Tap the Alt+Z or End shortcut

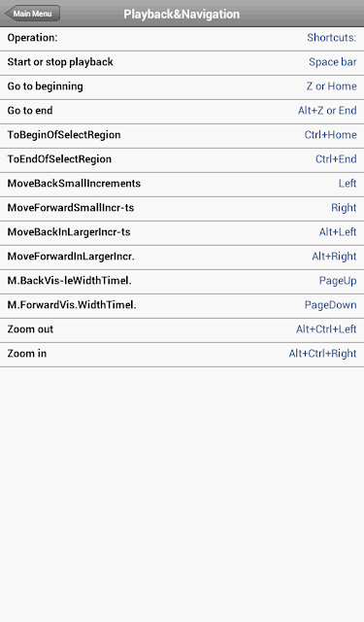coord(327,110)
